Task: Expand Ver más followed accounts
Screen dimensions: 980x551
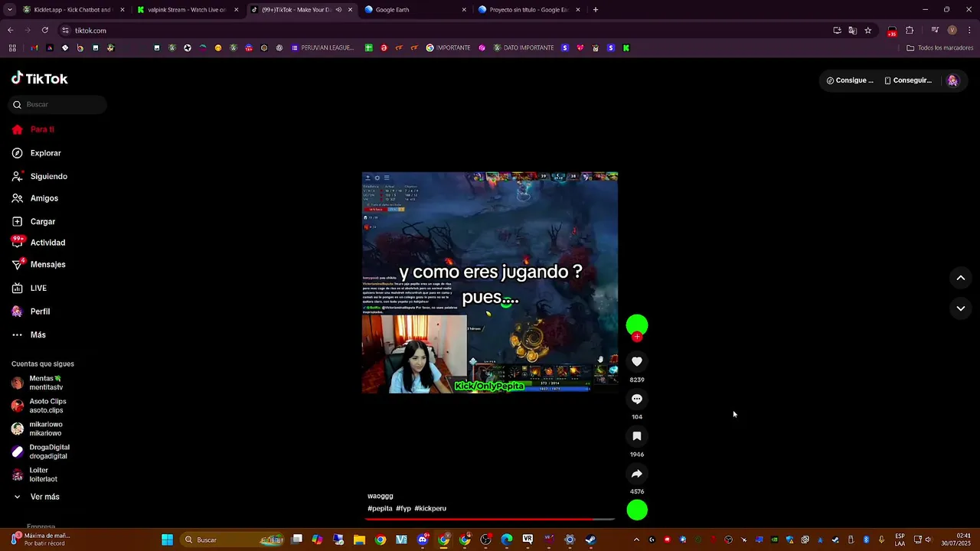Action: (36, 497)
